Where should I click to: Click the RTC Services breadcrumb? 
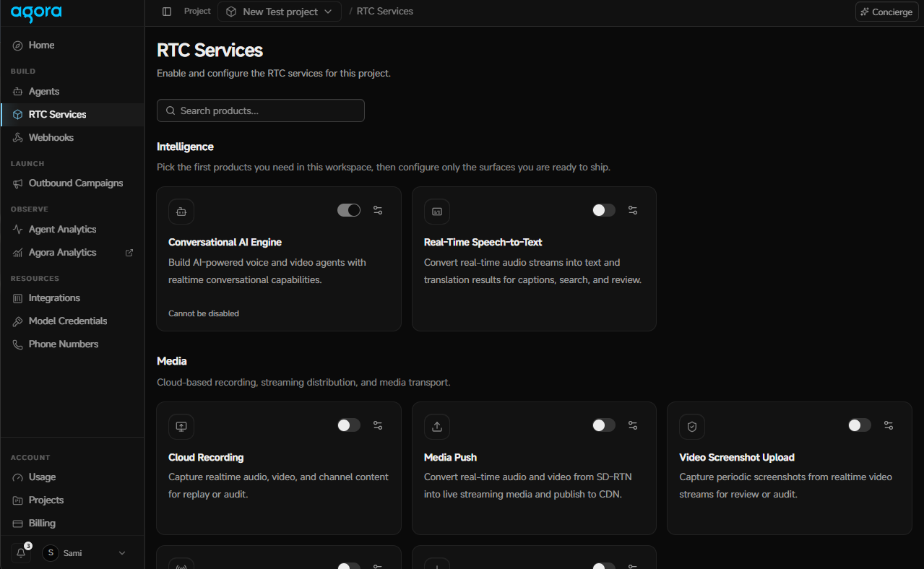point(385,12)
